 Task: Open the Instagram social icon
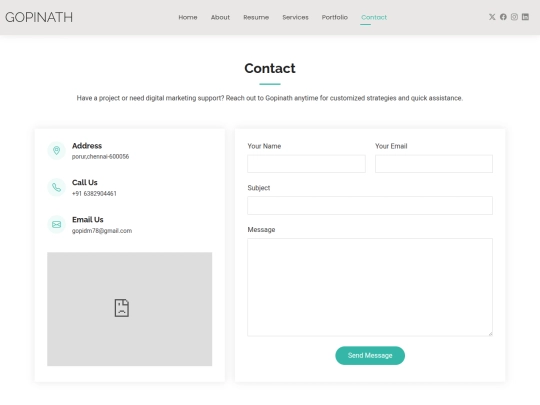(x=514, y=17)
